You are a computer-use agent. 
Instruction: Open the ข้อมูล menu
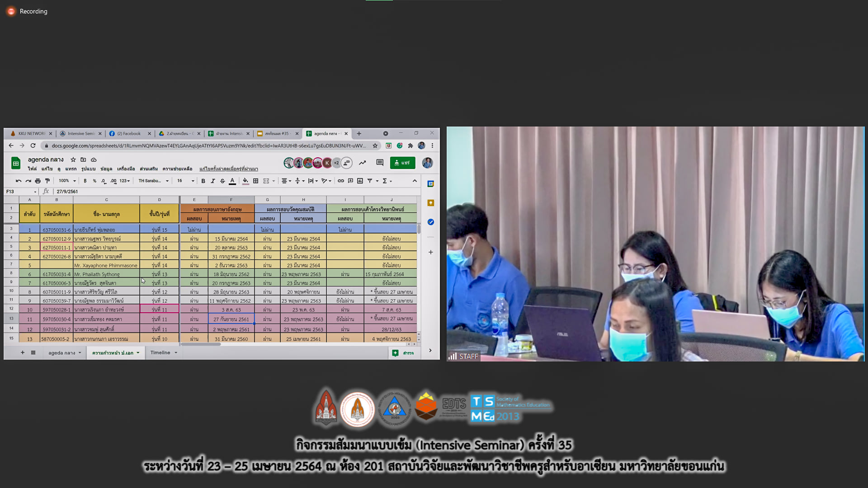(106, 169)
